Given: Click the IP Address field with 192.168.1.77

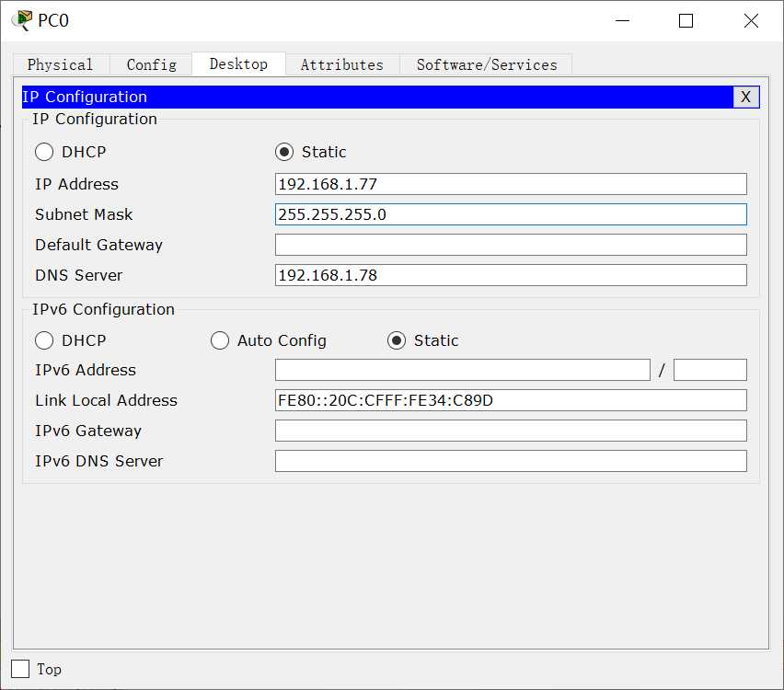Looking at the screenshot, I should pyautogui.click(x=511, y=184).
